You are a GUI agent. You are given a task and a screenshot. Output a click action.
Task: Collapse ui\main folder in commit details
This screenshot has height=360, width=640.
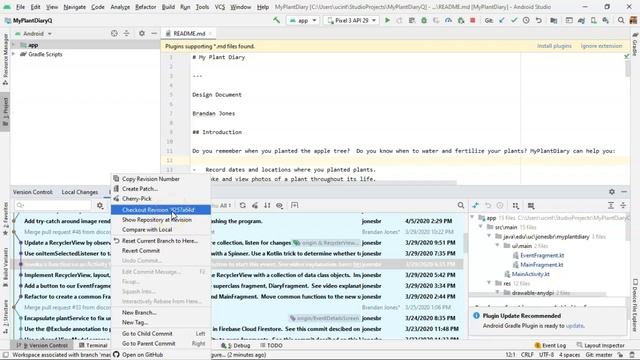[497, 246]
